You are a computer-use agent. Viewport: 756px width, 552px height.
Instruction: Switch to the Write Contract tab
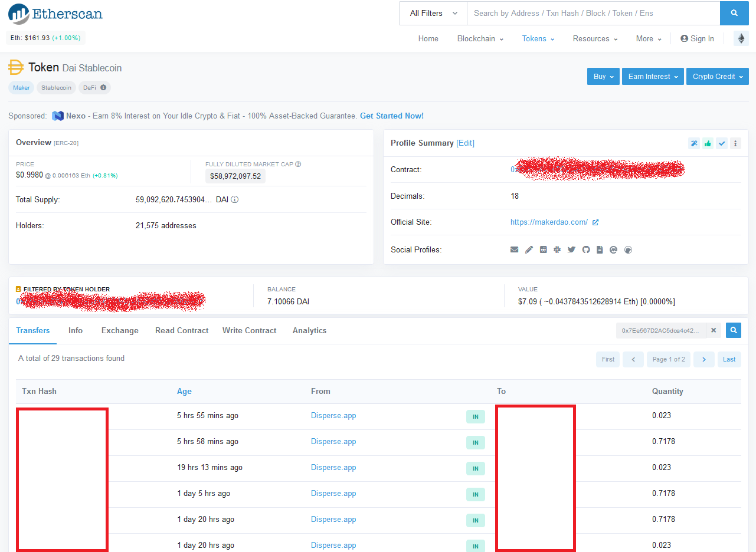(249, 331)
